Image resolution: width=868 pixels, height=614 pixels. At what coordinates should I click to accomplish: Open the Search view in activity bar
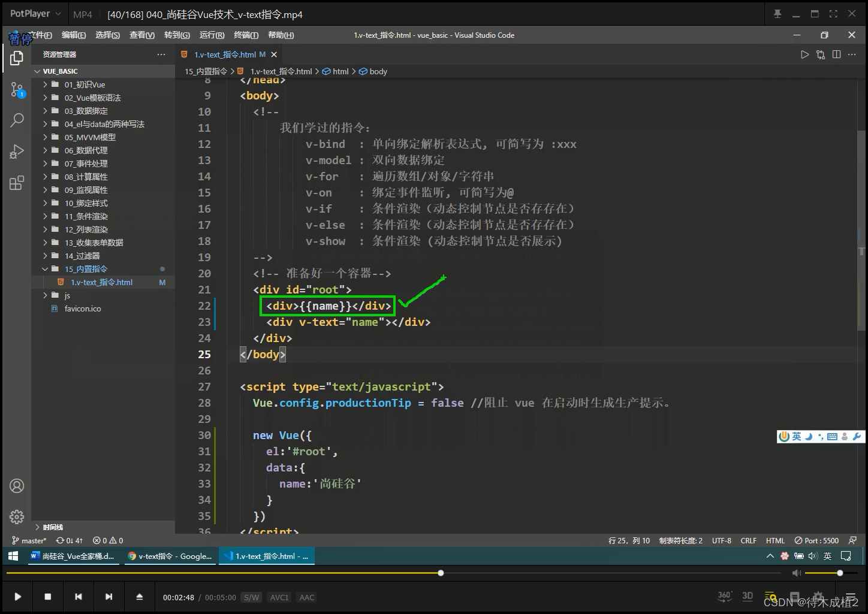pyautogui.click(x=17, y=120)
